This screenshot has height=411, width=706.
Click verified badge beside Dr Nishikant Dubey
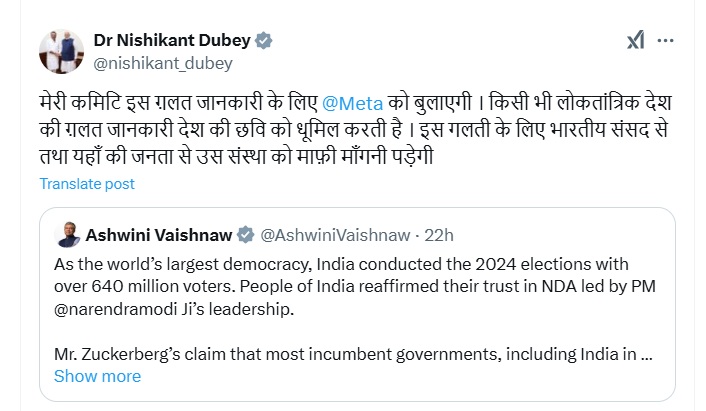point(264,41)
